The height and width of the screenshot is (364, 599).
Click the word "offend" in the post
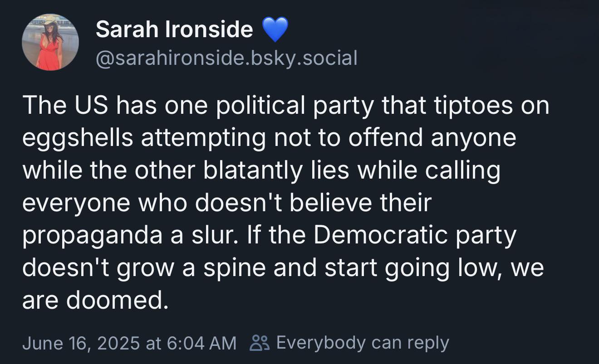(386, 138)
